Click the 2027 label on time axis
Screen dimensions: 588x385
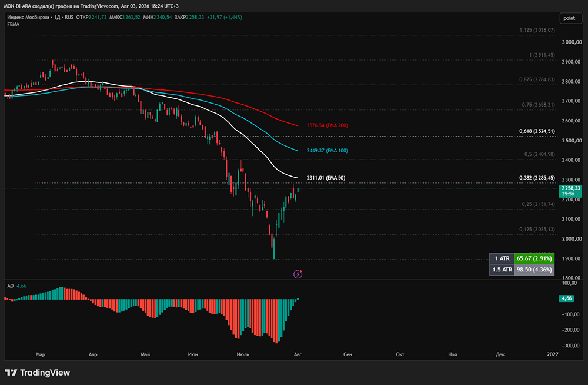coord(552,354)
